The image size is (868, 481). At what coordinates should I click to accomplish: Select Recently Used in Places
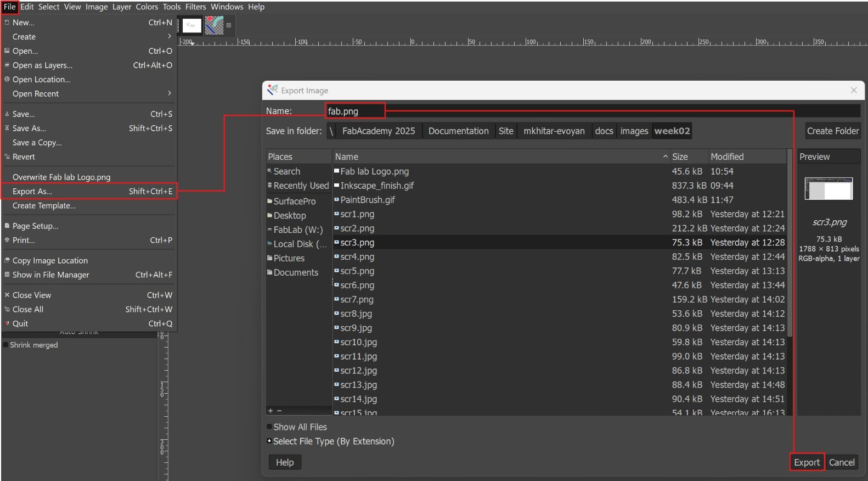click(x=298, y=186)
